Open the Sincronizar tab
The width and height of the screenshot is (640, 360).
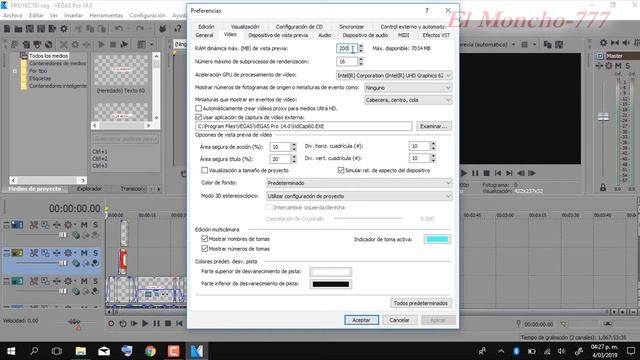tap(351, 27)
